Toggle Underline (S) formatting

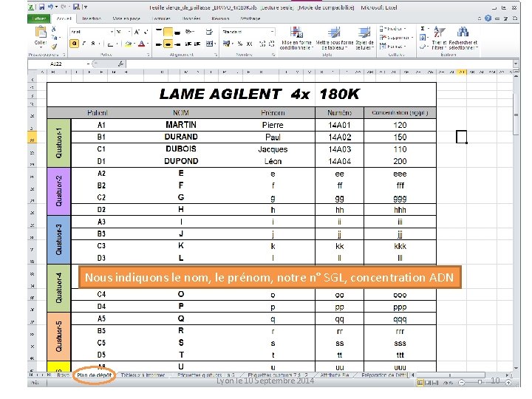(x=93, y=44)
